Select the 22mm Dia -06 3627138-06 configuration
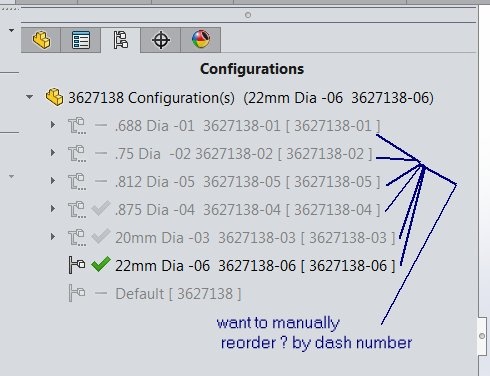The height and width of the screenshot is (376, 490). click(255, 266)
